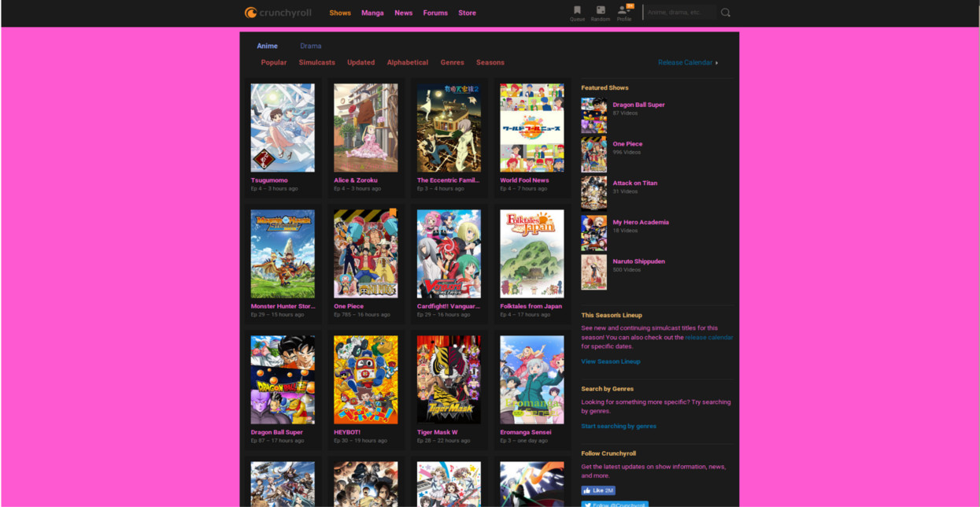Open Dragon Ball Super from Featured Shows thumbnail
Screen dimensions: 980x507
pyautogui.click(x=594, y=114)
